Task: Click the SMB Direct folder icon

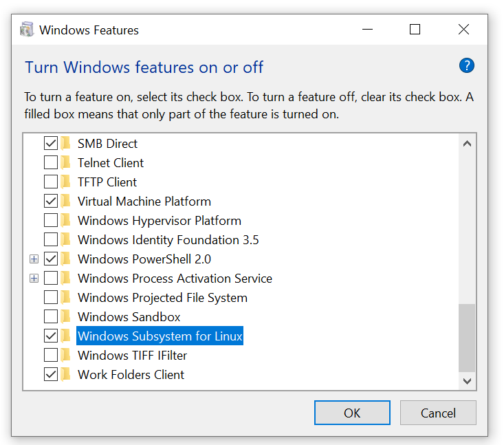Action: tap(65, 143)
